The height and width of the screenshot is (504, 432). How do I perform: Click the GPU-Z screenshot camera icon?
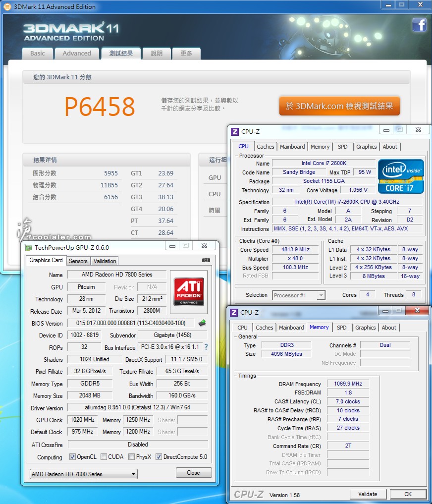pos(206,260)
